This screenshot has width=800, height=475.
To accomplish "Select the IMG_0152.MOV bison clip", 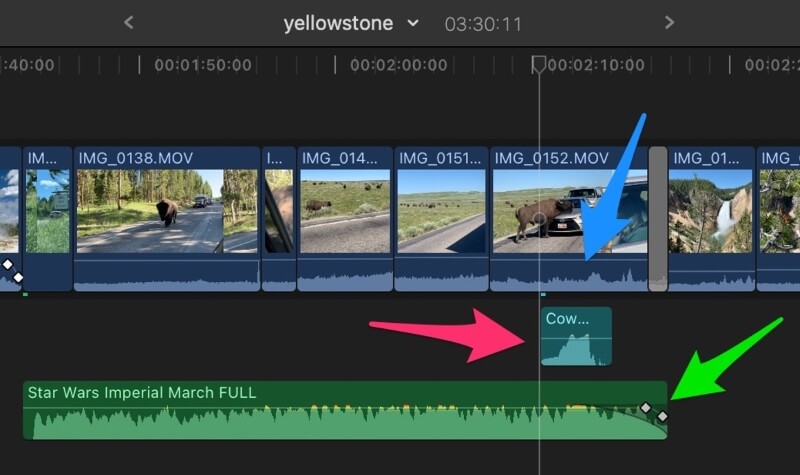I will click(568, 219).
